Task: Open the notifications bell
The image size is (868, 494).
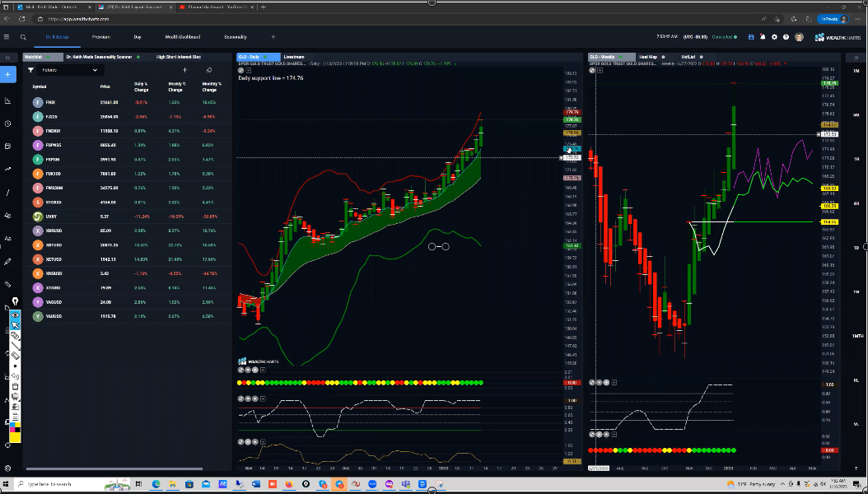Action: click(x=763, y=37)
